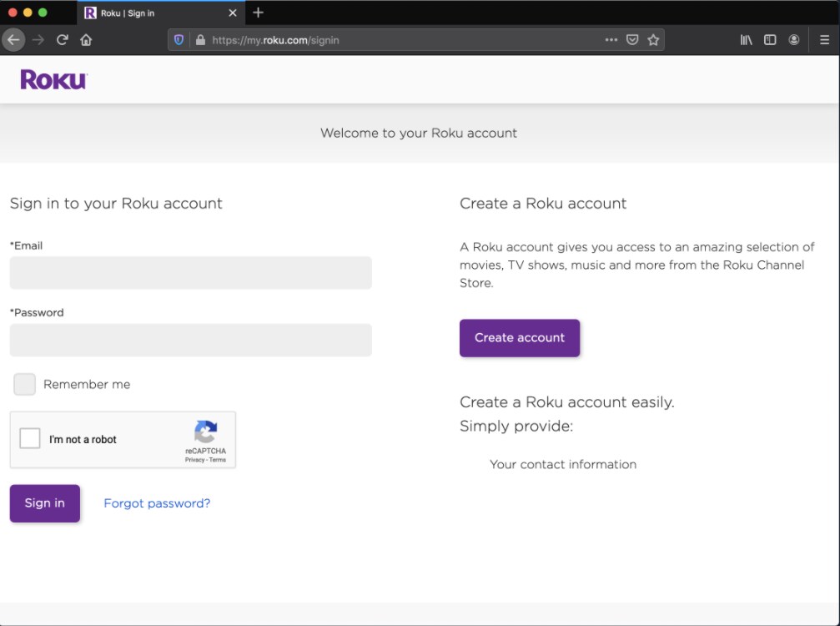Screen dimensions: 840x626
Task: Enable the Remember me checkbox
Action: tap(25, 384)
